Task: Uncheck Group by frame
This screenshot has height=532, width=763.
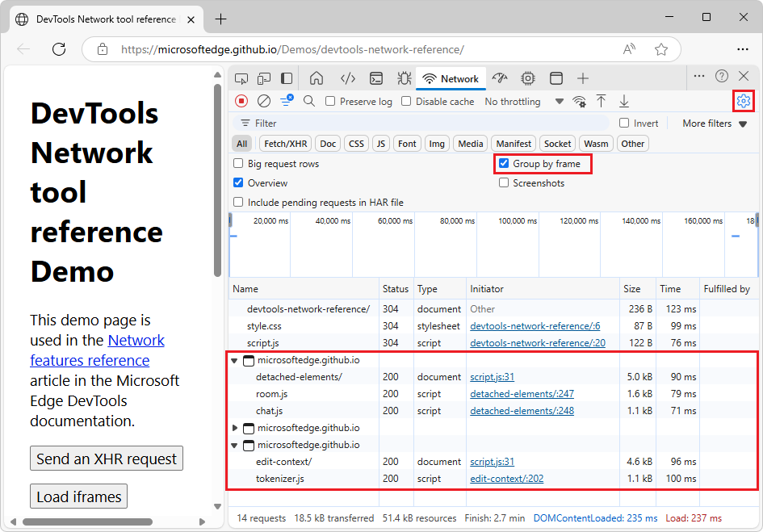Action: point(505,163)
